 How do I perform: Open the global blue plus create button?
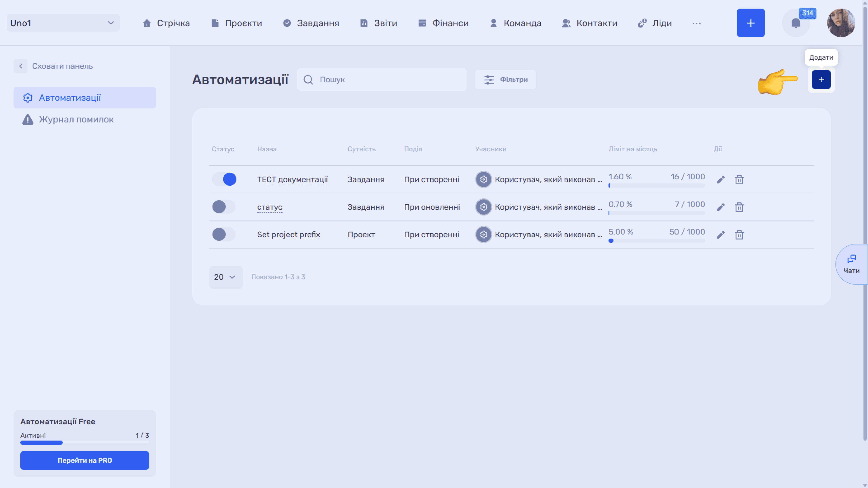pyautogui.click(x=751, y=23)
